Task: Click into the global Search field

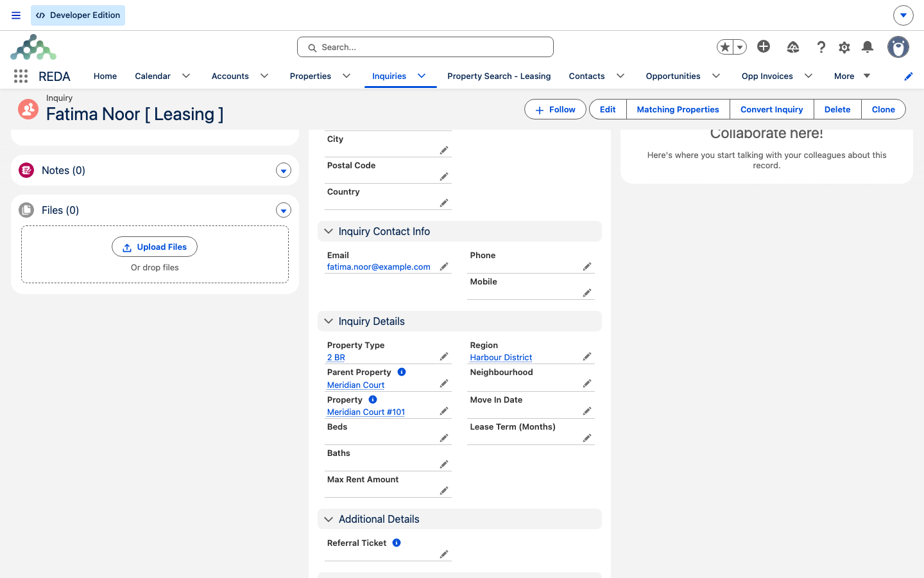Action: pos(425,47)
